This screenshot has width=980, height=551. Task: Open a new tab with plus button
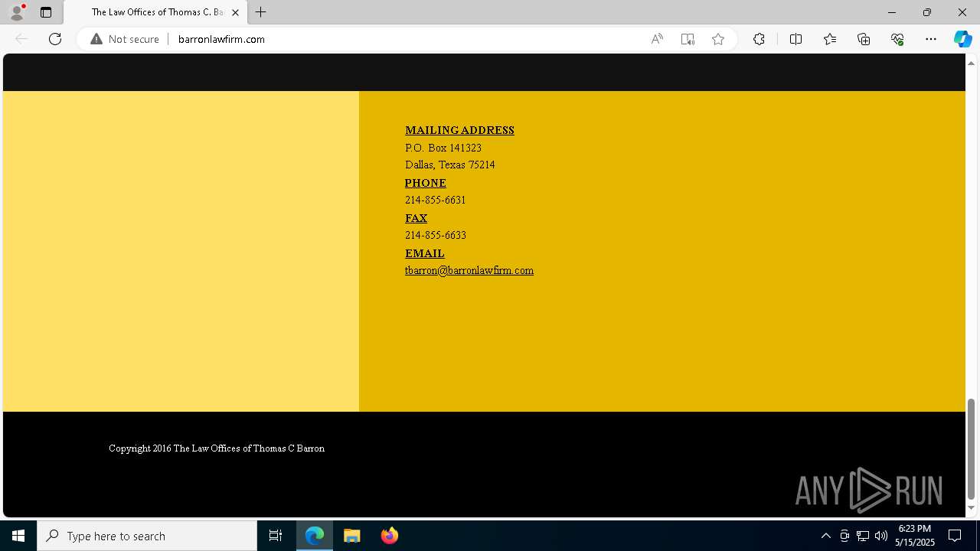point(261,12)
